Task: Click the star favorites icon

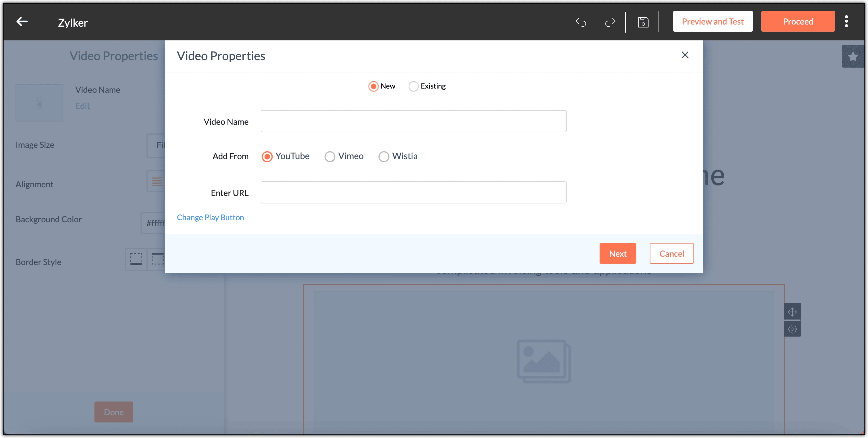Action: point(853,56)
